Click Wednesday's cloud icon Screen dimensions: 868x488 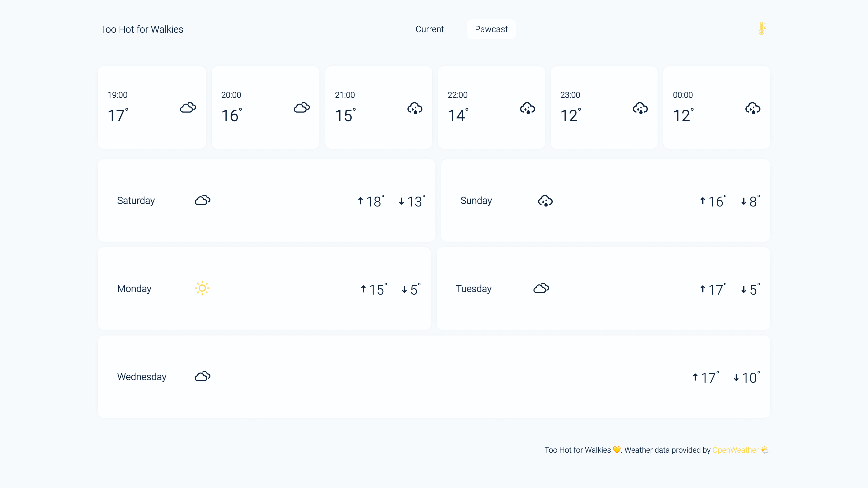pyautogui.click(x=202, y=376)
